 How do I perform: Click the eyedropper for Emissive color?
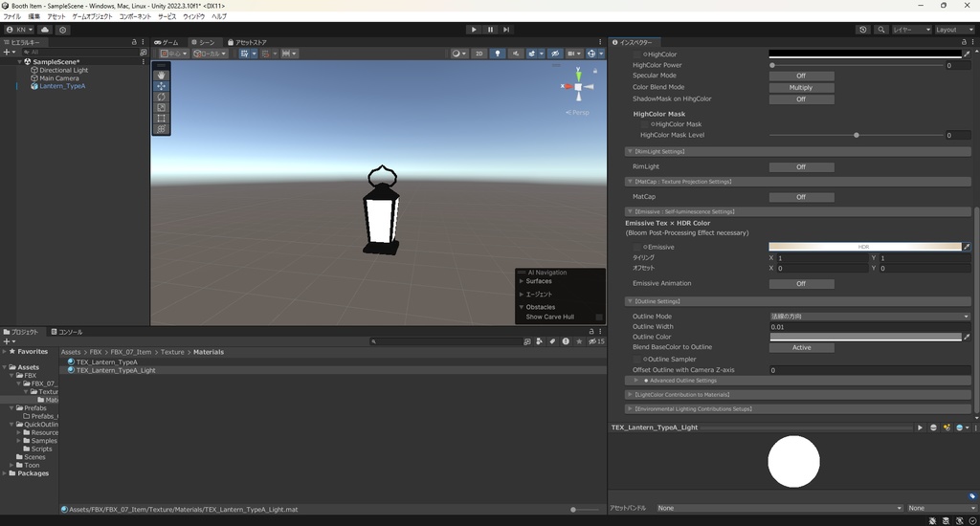click(967, 247)
